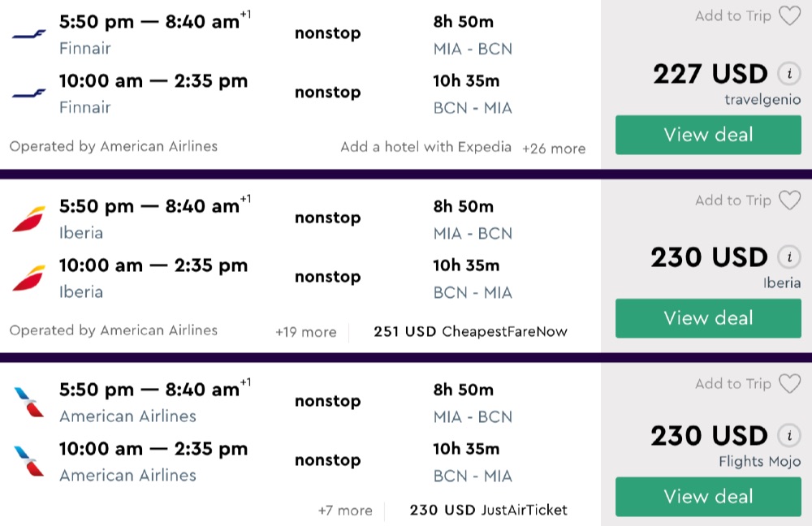812x526 pixels.
Task: Show price info for Iberia 230 USD fare
Action: (x=788, y=257)
